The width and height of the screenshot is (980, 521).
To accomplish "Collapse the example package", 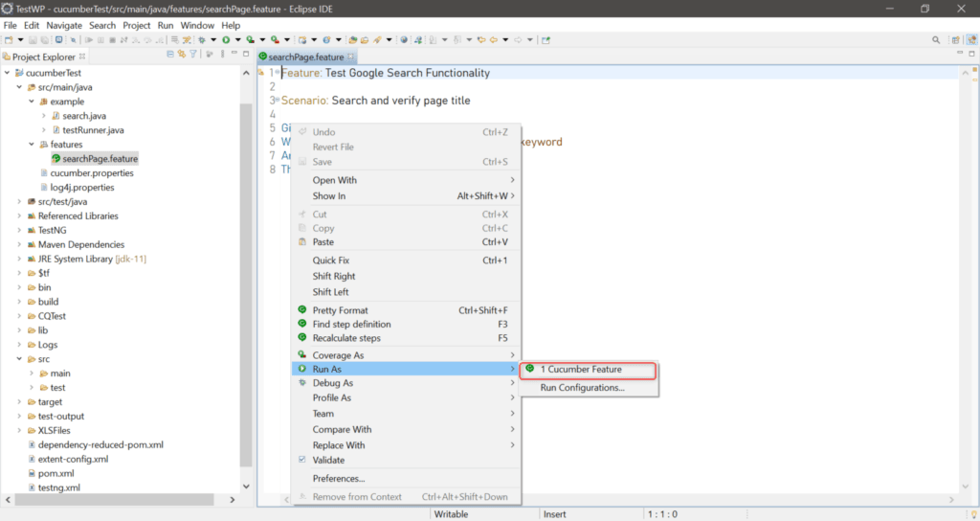I will click(x=32, y=102).
